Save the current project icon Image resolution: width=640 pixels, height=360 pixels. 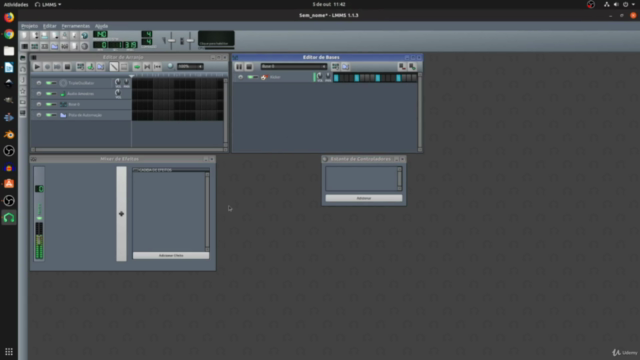(64, 36)
